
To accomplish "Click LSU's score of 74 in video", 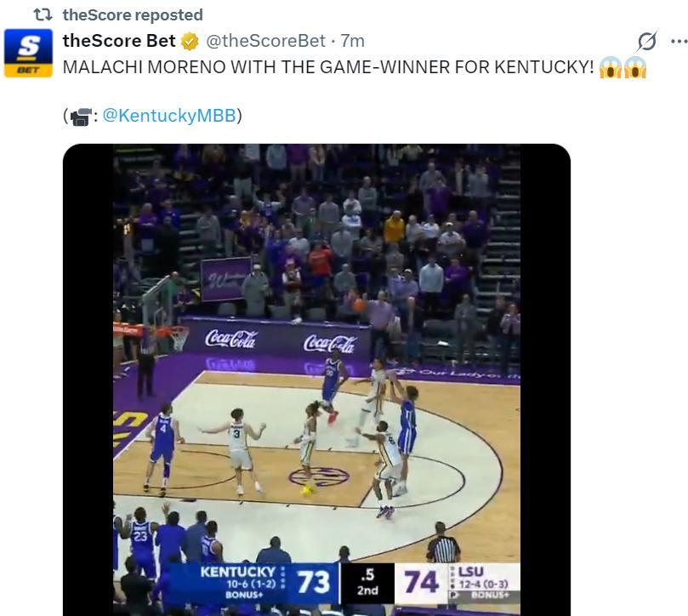I will tap(421, 582).
